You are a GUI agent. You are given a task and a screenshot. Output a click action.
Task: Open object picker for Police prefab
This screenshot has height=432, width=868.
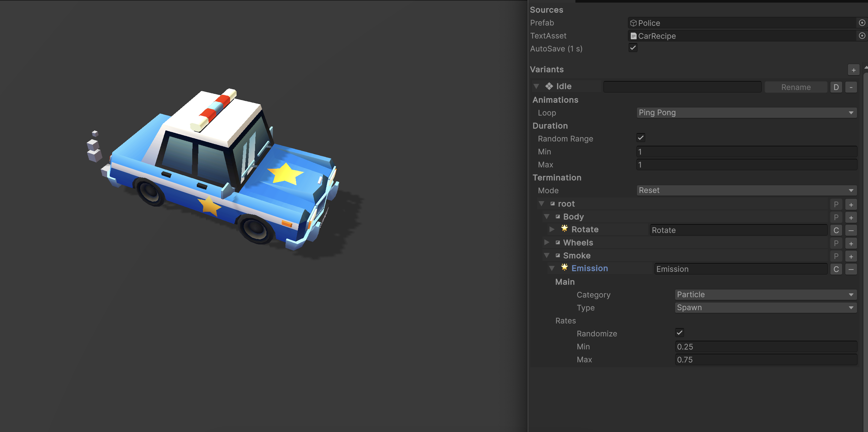pos(862,23)
